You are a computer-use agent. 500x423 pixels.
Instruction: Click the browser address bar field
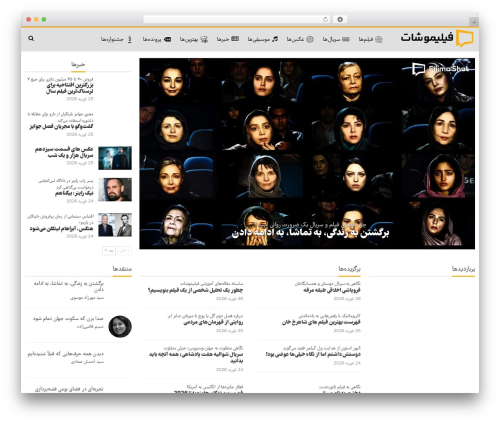coord(237,19)
